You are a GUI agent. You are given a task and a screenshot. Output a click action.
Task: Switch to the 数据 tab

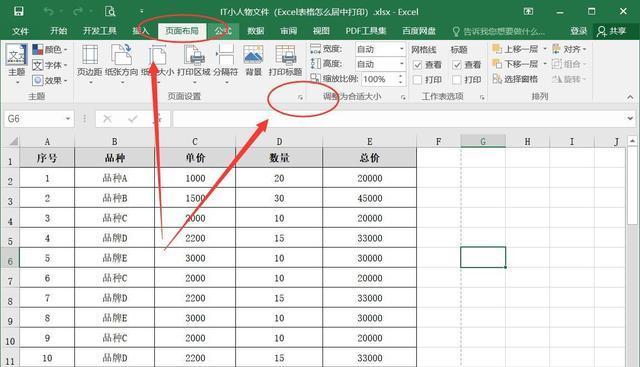tap(256, 31)
